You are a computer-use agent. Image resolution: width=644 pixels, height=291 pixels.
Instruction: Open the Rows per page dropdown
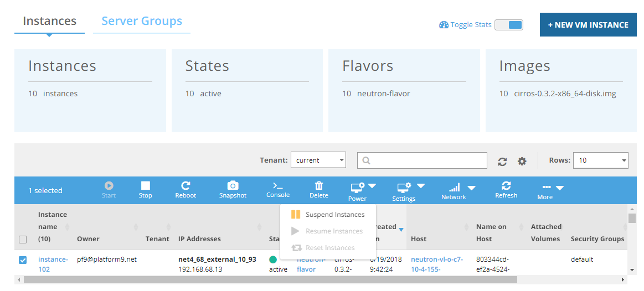600,160
